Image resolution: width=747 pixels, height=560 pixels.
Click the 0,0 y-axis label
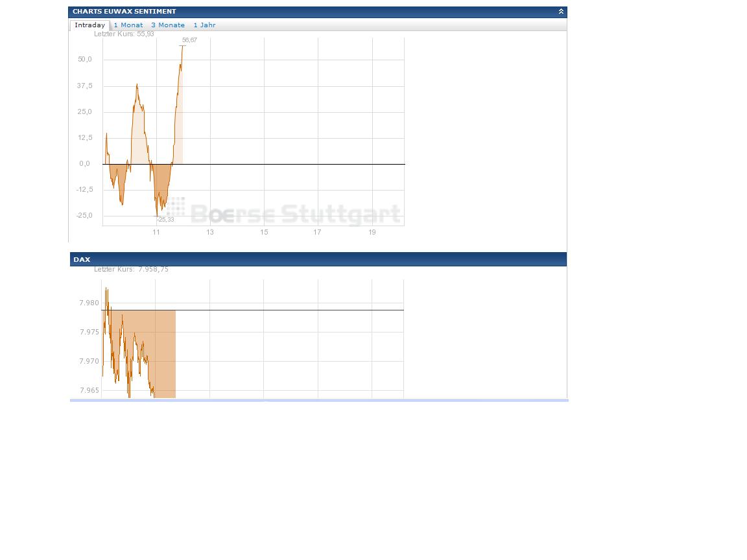click(x=85, y=164)
